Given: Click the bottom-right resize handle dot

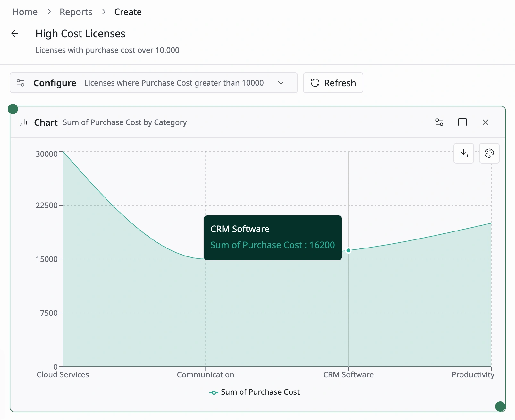Looking at the screenshot, I should click(x=500, y=407).
